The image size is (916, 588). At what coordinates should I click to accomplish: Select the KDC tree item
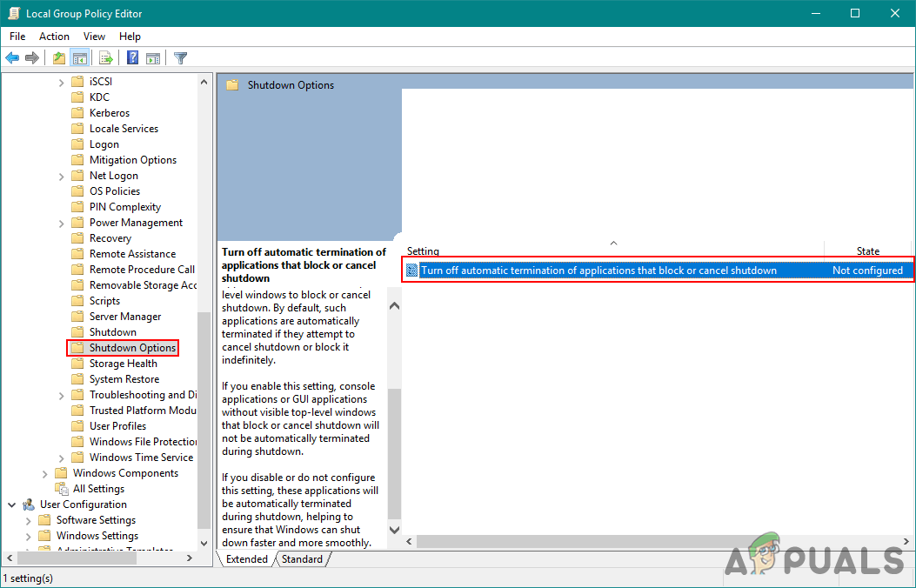tap(99, 97)
